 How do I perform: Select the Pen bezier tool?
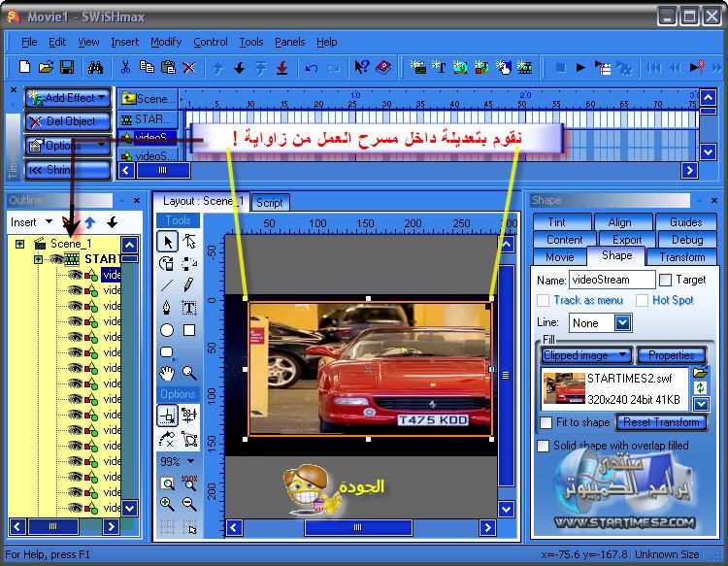pos(167,308)
